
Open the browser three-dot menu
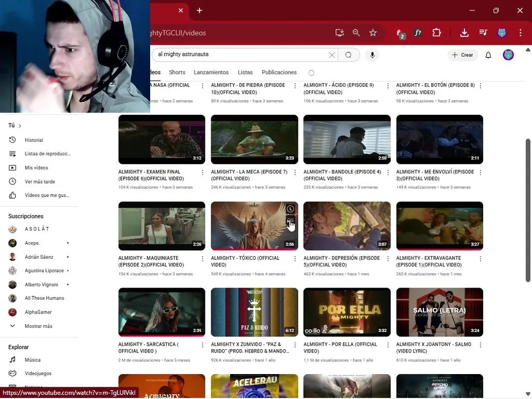pyautogui.click(x=520, y=33)
